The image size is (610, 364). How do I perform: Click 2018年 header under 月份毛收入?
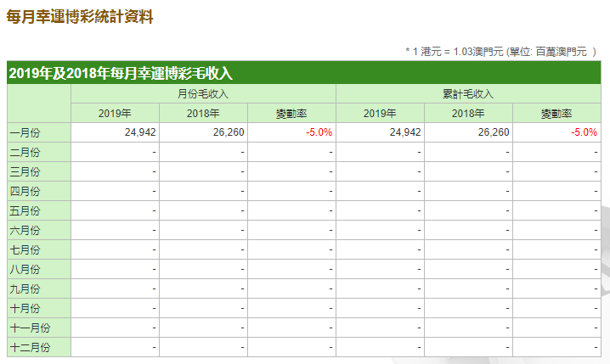(x=203, y=114)
